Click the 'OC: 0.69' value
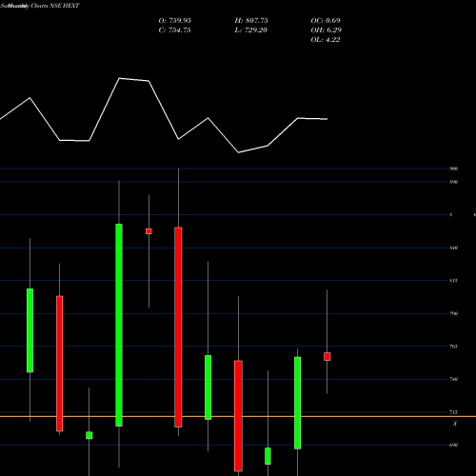Viewport: 476px width, 476px height. click(326, 21)
